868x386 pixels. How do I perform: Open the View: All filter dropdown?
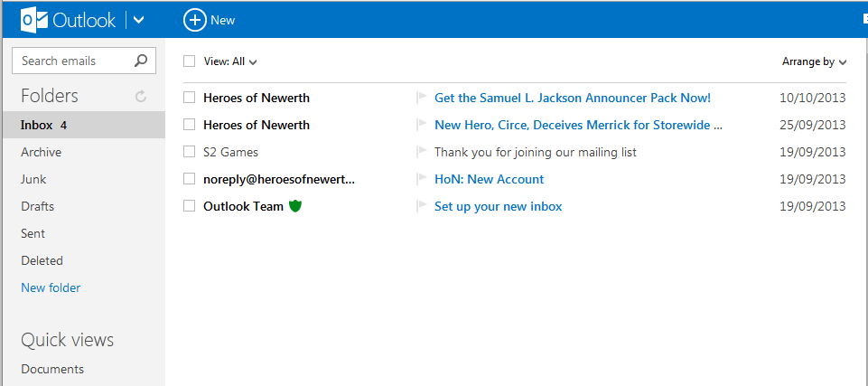coord(230,62)
